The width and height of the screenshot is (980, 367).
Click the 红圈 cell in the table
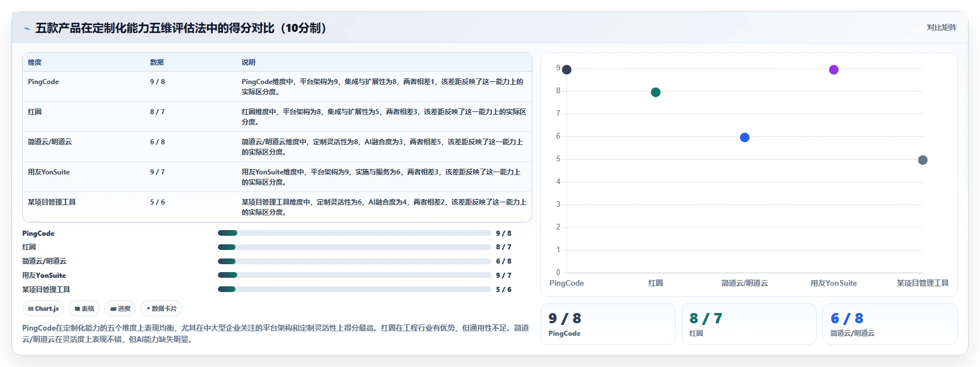click(x=35, y=112)
